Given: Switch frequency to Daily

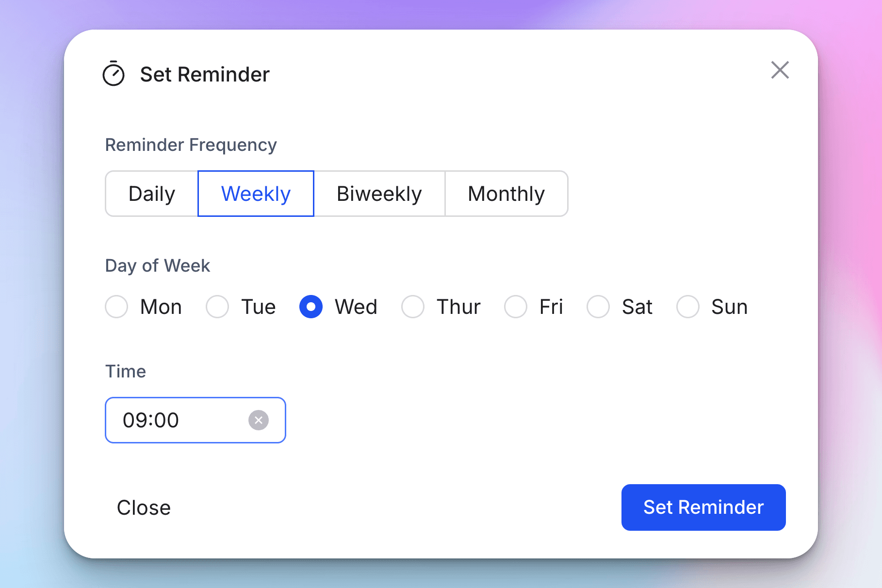Looking at the screenshot, I should pos(151,194).
